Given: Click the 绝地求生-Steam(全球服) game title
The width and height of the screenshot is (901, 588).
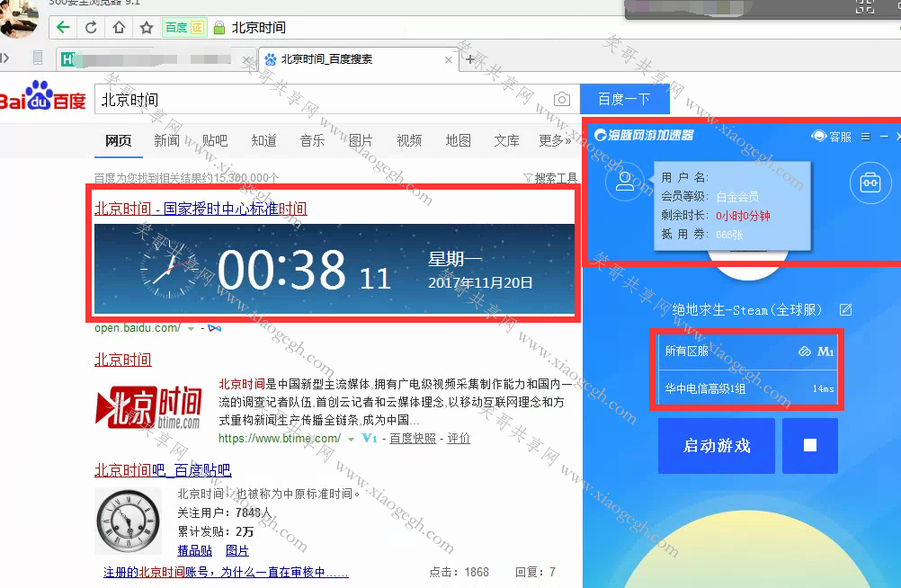Looking at the screenshot, I should click(747, 310).
